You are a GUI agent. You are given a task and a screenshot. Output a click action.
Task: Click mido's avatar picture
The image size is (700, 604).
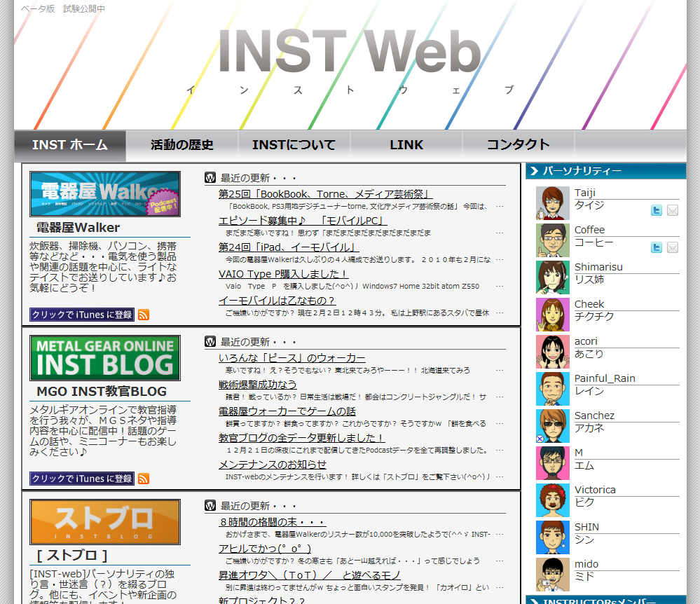tap(553, 574)
